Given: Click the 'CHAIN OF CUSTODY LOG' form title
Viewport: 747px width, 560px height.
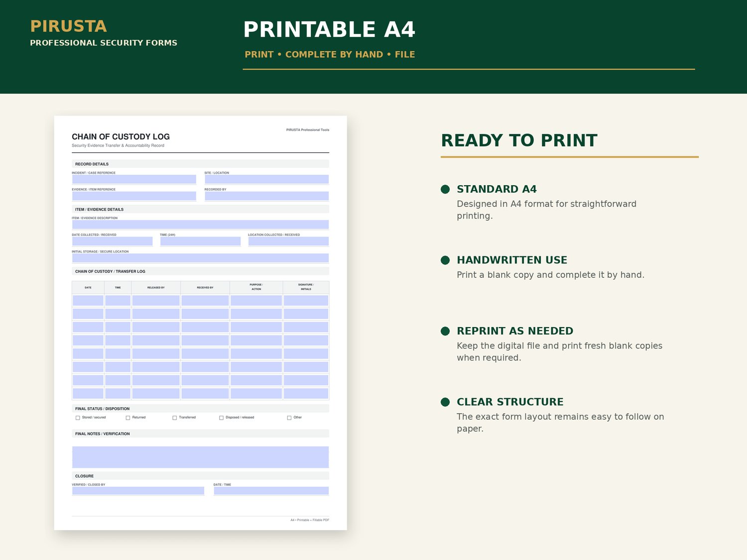Looking at the screenshot, I should pos(121,137).
